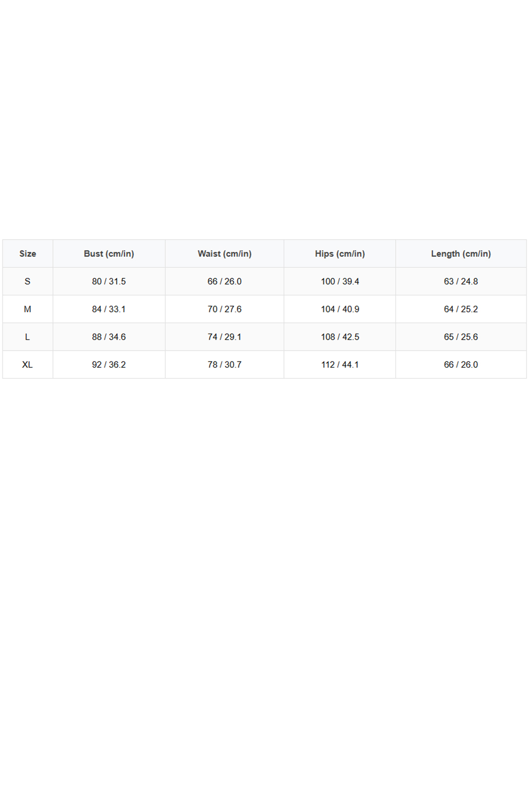Screen dimensions: 532x798
Task: Click the hips value 112 / 44.1
Action: pyautogui.click(x=340, y=365)
